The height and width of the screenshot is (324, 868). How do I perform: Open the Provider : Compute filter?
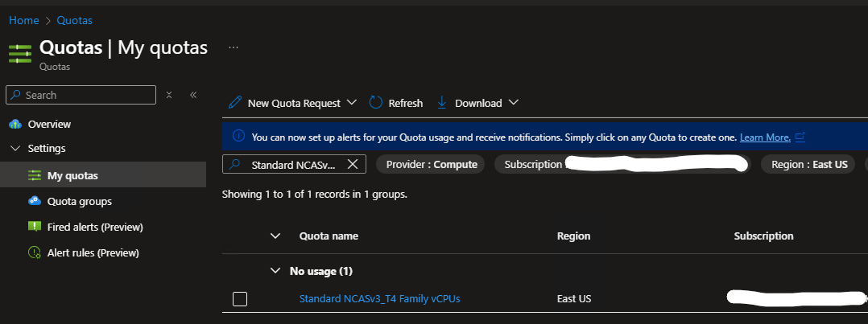tap(431, 164)
